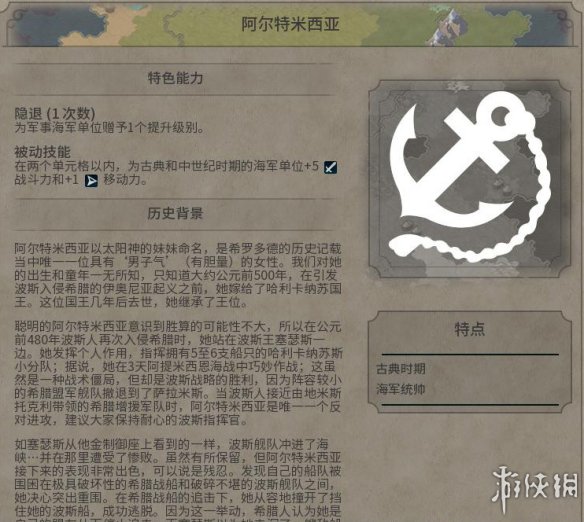Viewport: 584px width, 522px height.
Task: Click the city illustration in header banner
Action: [449, 27]
